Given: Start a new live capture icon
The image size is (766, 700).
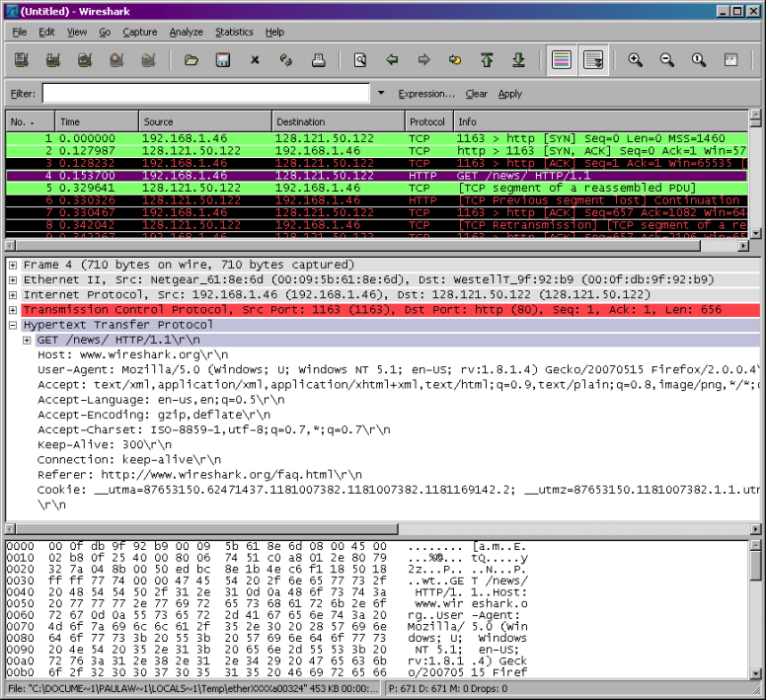Looking at the screenshot, I should click(85, 60).
